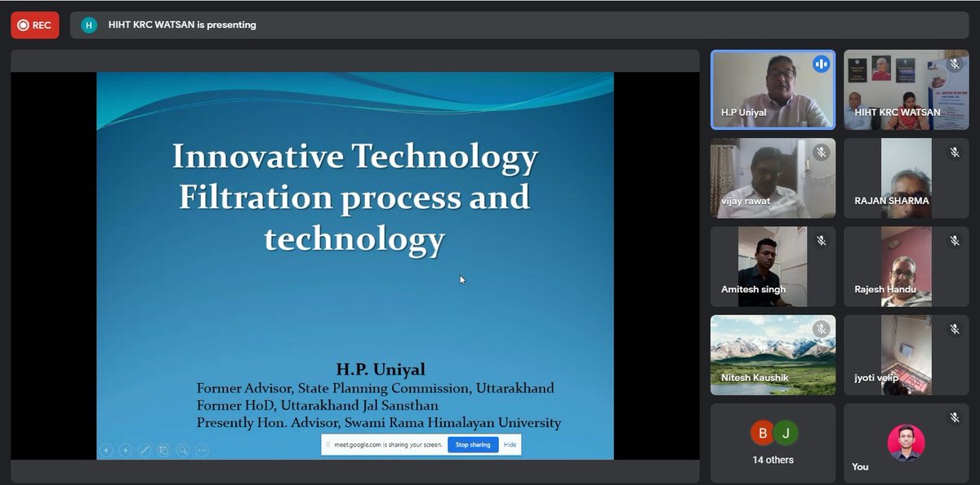The image size is (980, 485).
Task: Go to previous slide arrow
Action: [x=107, y=450]
